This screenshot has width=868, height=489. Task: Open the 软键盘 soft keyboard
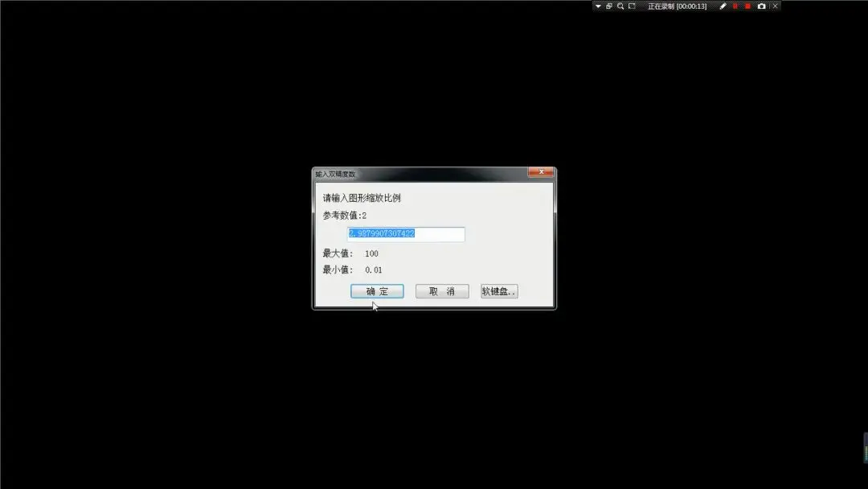coord(499,291)
